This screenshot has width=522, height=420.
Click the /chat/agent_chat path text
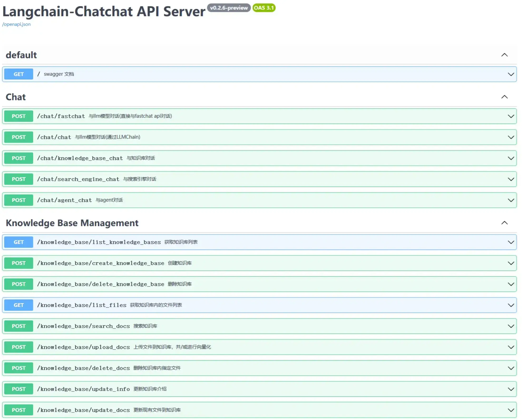[x=64, y=201]
